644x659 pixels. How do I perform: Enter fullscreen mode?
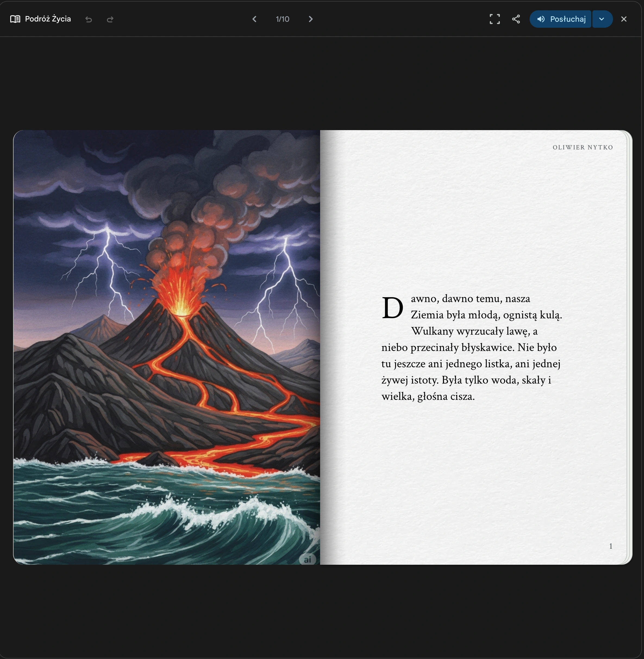pos(495,19)
